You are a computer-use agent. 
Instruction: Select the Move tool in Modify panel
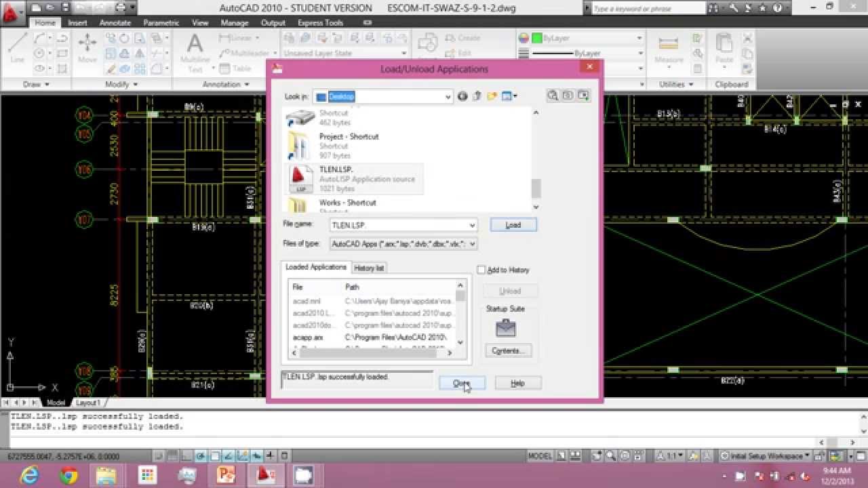[87, 49]
